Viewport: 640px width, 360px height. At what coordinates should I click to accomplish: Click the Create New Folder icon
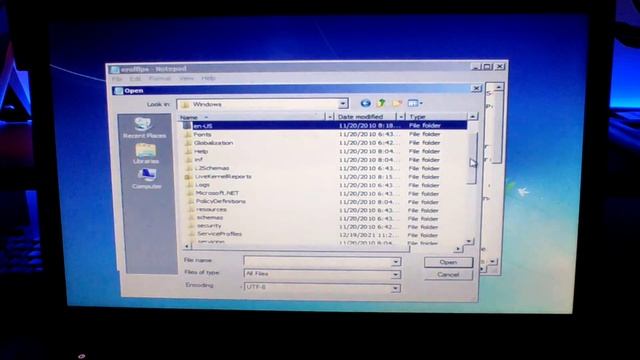(x=397, y=103)
